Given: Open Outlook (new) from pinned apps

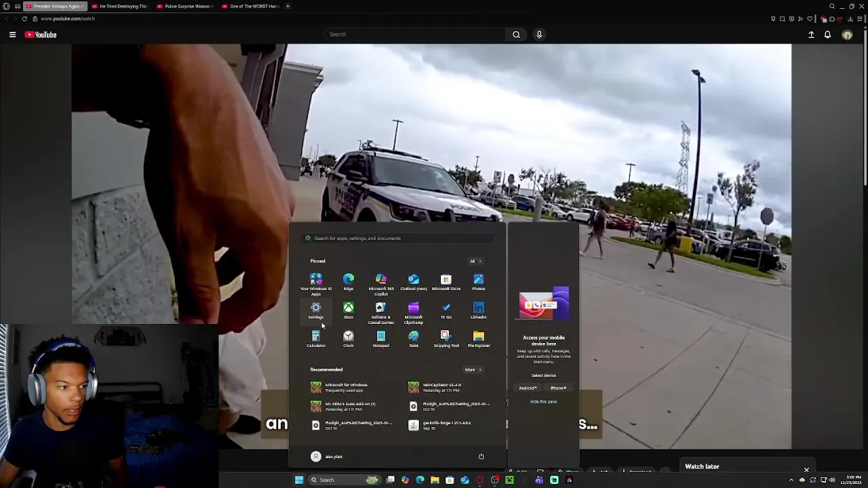Looking at the screenshot, I should tap(414, 282).
